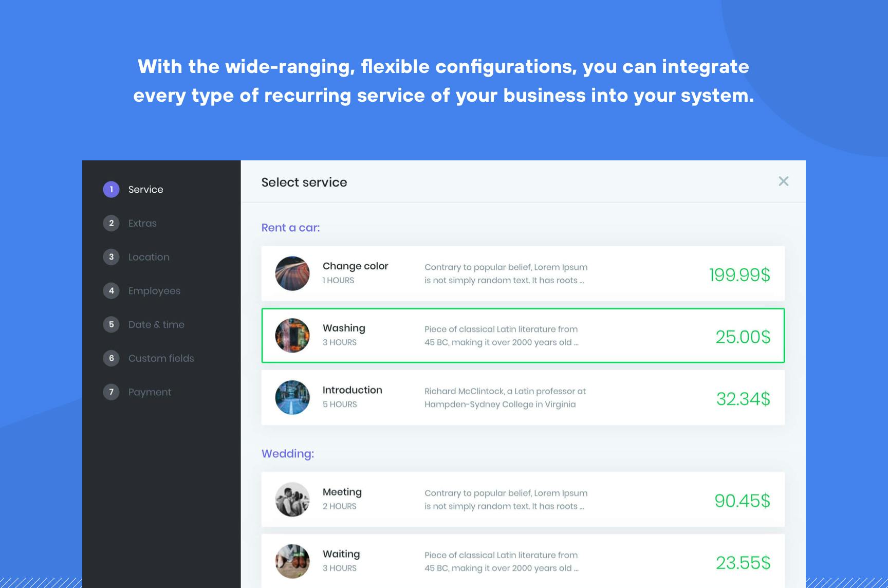Click the 3 HOURS label under Waiting
Screen dimensions: 888x588
tap(340, 568)
